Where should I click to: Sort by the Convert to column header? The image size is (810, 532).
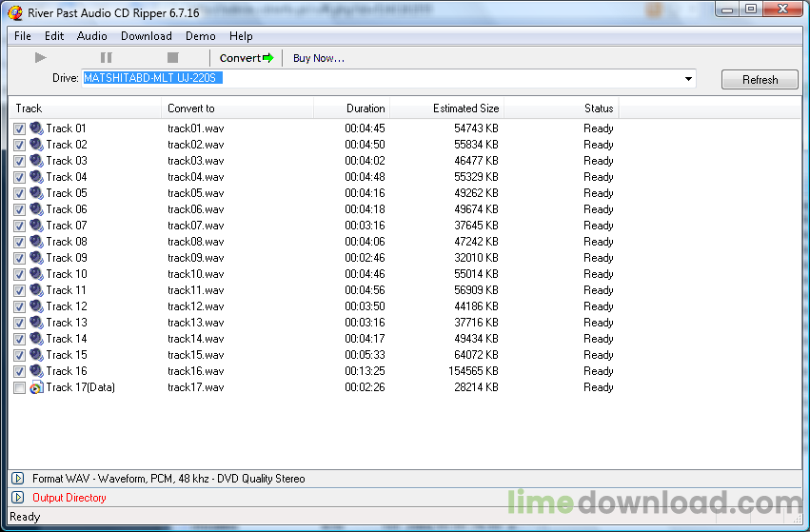[x=238, y=108]
